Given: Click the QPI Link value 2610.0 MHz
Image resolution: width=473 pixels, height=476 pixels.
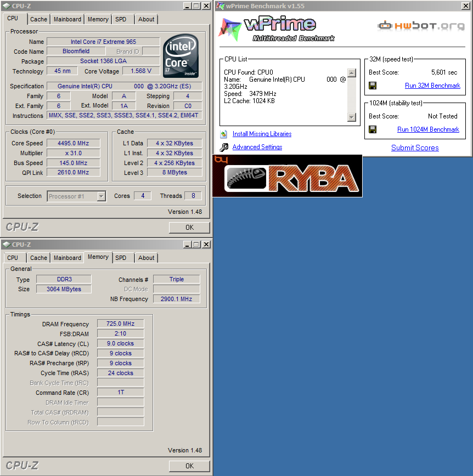Looking at the screenshot, I should coord(73,172).
